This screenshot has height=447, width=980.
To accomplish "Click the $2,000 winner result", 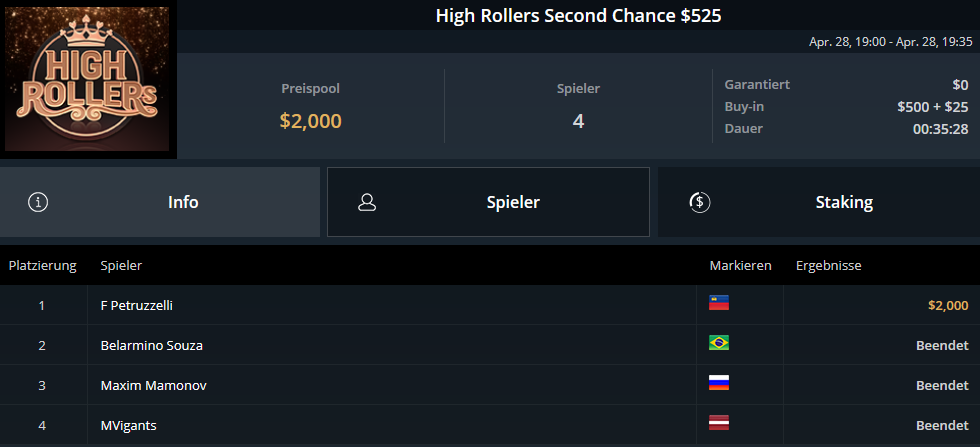I will (x=948, y=306).
